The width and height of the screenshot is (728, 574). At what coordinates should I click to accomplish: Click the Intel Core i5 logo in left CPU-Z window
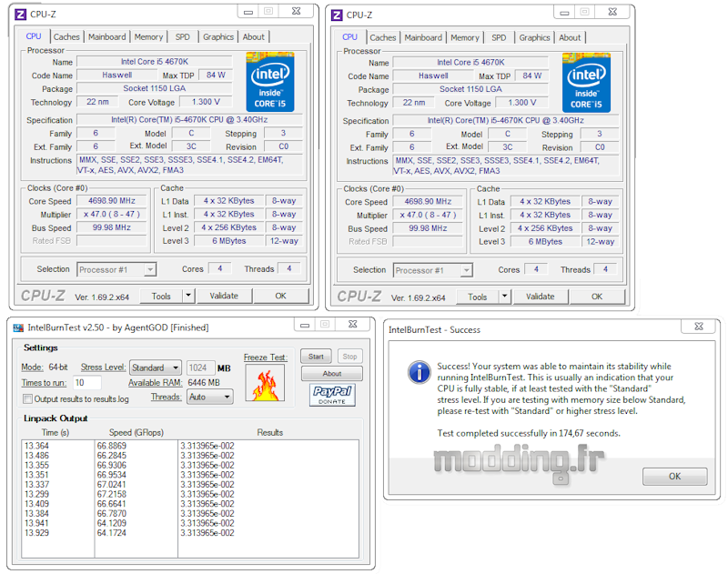[x=269, y=82]
